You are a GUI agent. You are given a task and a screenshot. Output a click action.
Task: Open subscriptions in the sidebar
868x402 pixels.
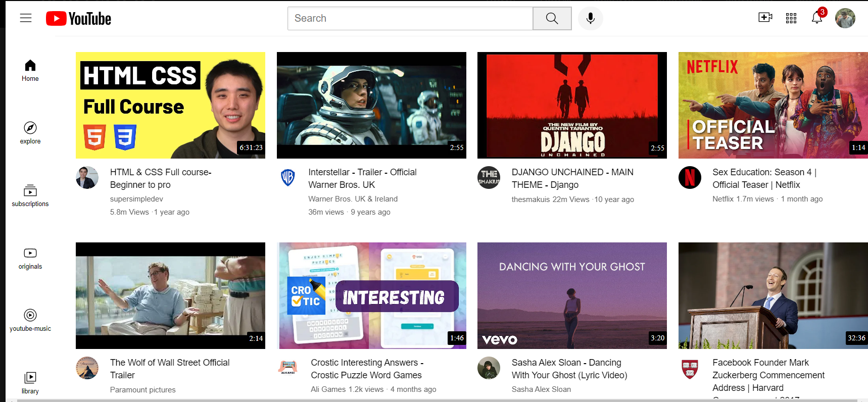click(x=30, y=196)
